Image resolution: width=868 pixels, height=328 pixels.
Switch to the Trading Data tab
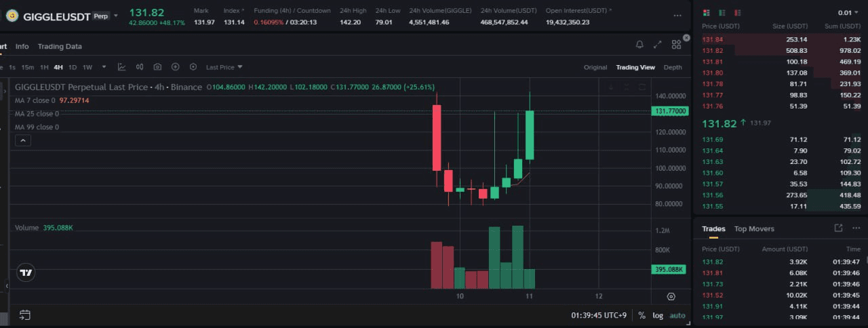[60, 46]
